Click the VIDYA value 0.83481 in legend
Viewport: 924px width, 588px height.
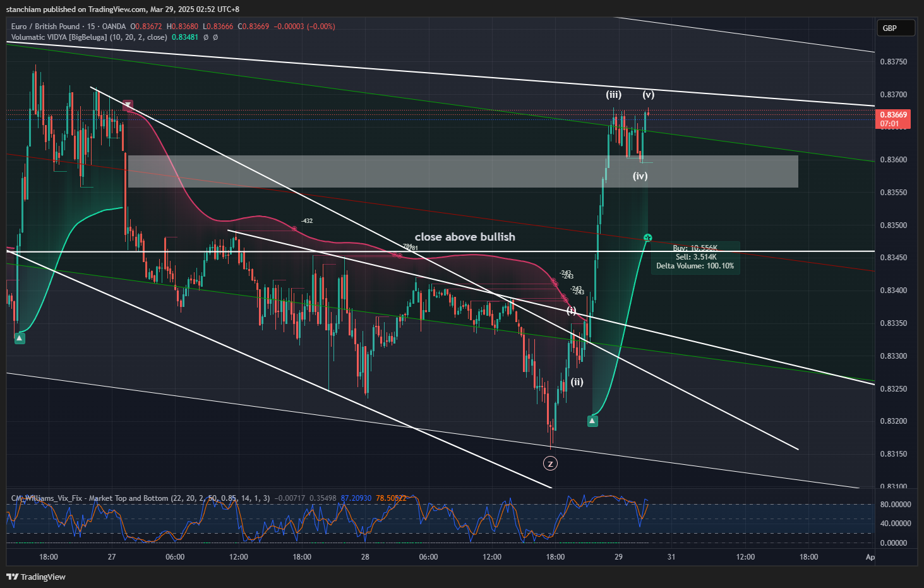(x=185, y=37)
